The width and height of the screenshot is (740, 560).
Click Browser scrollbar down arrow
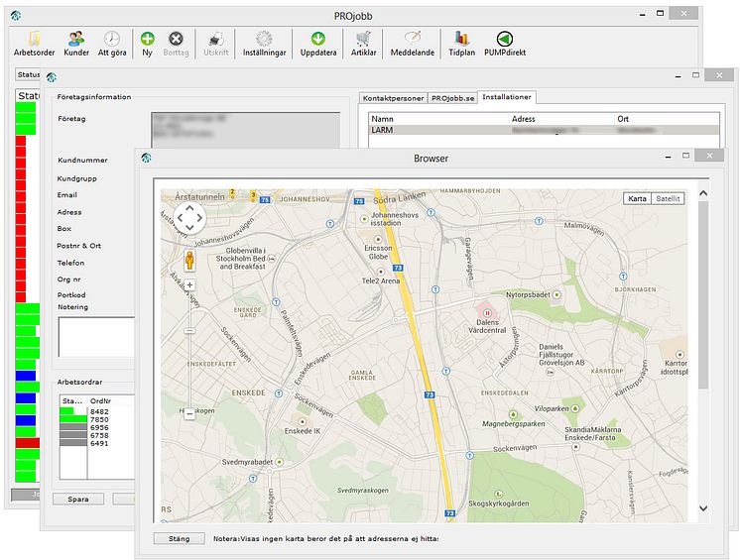tap(703, 508)
